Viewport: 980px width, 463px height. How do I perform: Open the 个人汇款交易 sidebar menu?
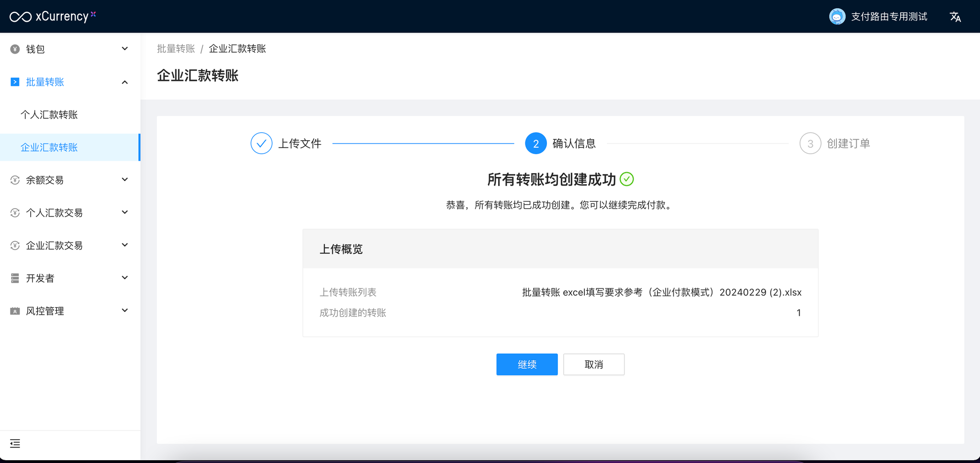coord(70,213)
